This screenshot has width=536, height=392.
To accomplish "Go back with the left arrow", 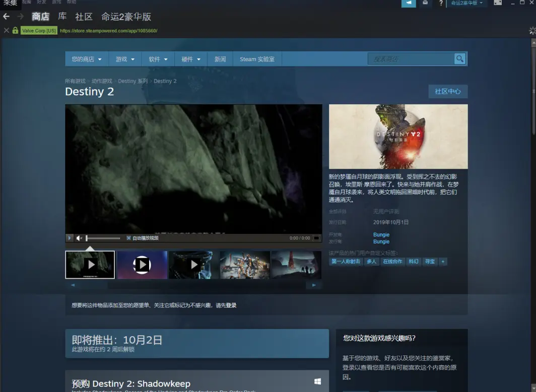I will [6, 17].
